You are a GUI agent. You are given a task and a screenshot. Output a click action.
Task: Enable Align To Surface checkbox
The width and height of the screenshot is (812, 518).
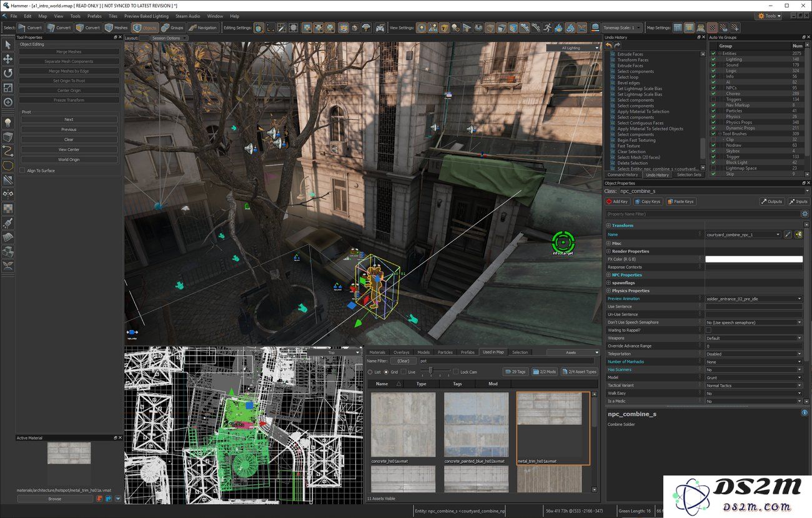click(x=22, y=171)
